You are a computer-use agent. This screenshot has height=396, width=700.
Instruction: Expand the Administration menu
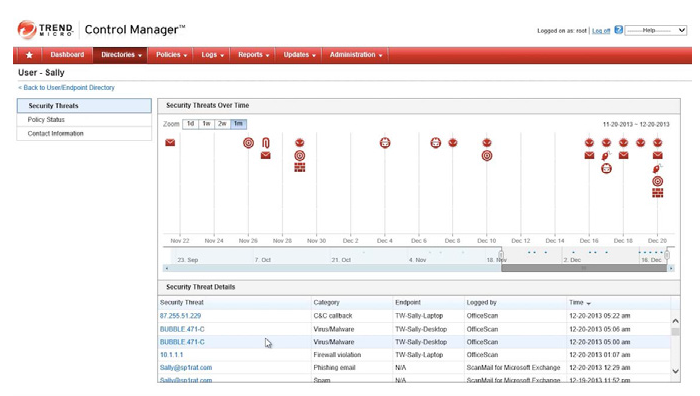356,55
